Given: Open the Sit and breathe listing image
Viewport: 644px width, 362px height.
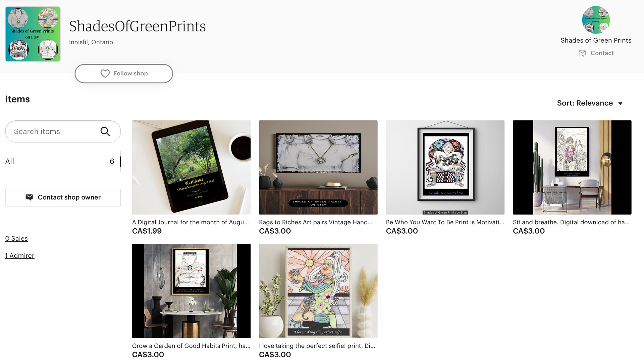Looking at the screenshot, I should click(x=572, y=167).
